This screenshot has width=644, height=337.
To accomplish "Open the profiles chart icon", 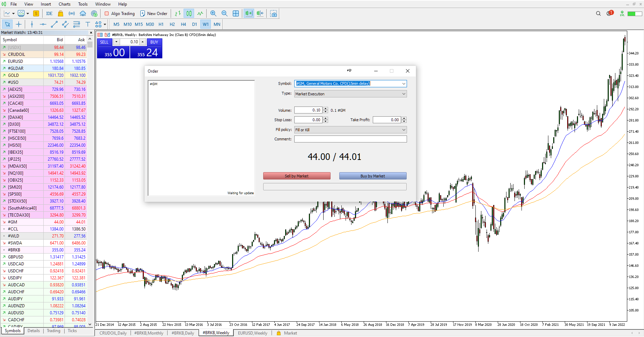I will (x=21, y=14).
